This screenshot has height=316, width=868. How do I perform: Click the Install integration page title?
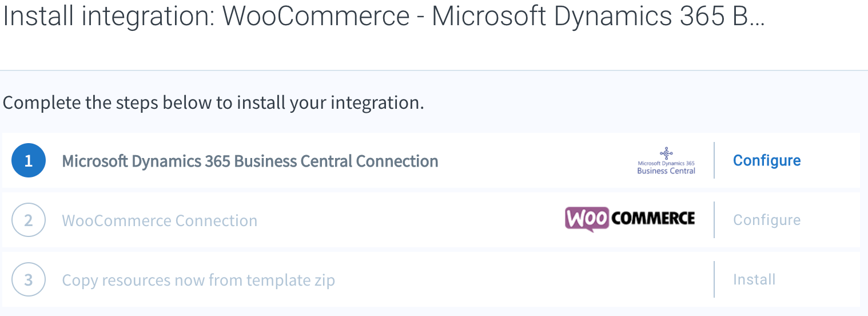coord(384,17)
